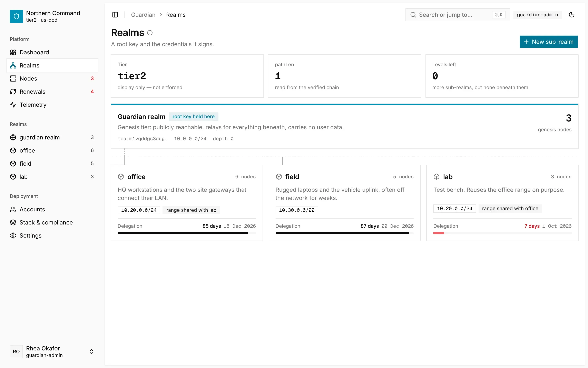This screenshot has height=368, width=588.
Task: Click the Settings gear icon
Action: tap(13, 236)
